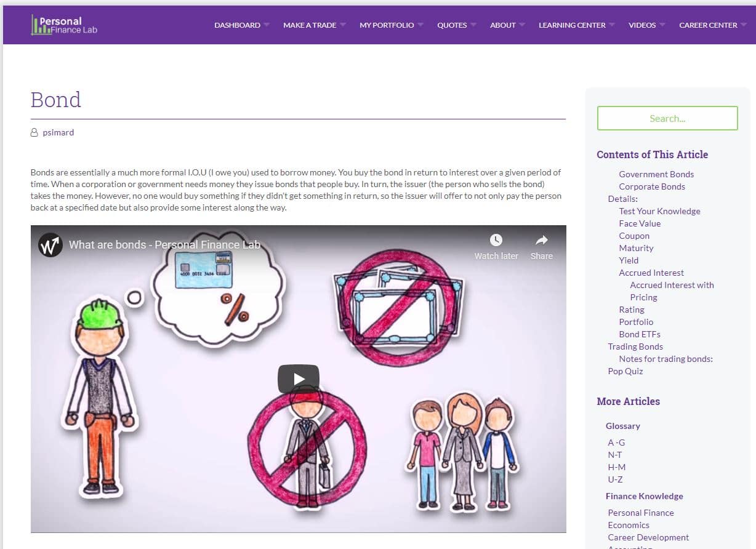
Task: Expand the Quotes dropdown arrow
Action: (x=473, y=25)
